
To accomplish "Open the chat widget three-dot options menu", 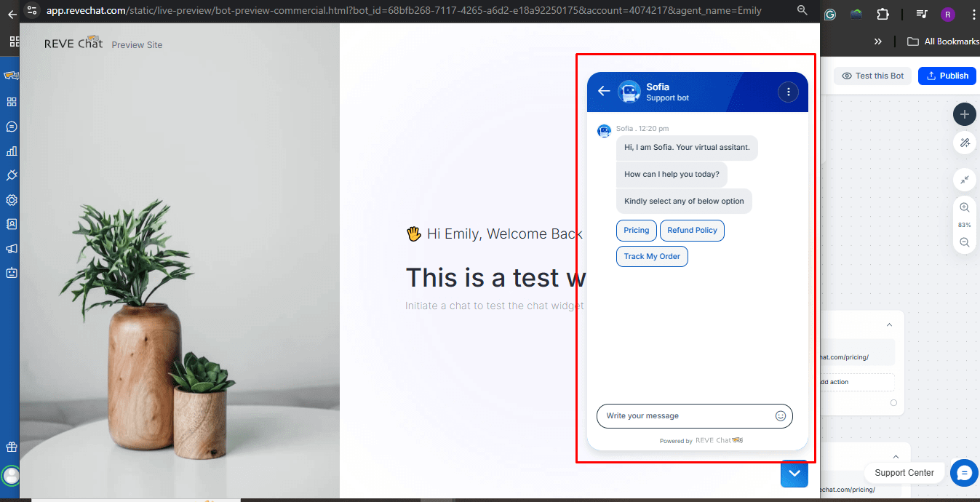I will tap(788, 92).
